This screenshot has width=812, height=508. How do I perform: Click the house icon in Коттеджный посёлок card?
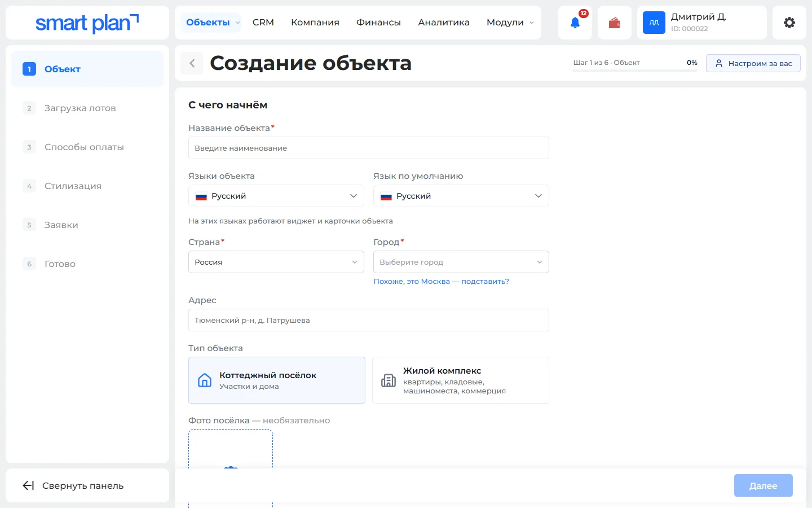(x=205, y=380)
